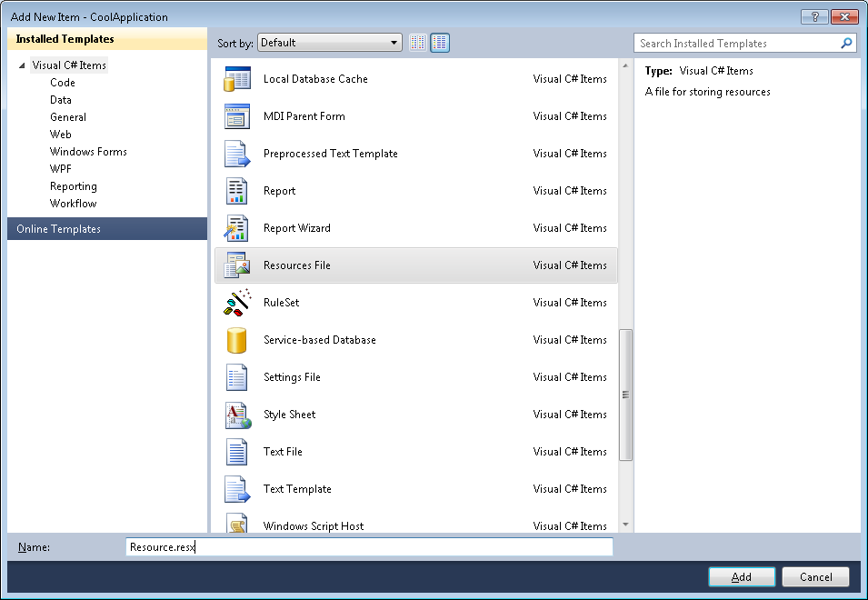This screenshot has width=868, height=600.
Task: Choose the Service-based Database cylinder icon
Action: pos(237,340)
